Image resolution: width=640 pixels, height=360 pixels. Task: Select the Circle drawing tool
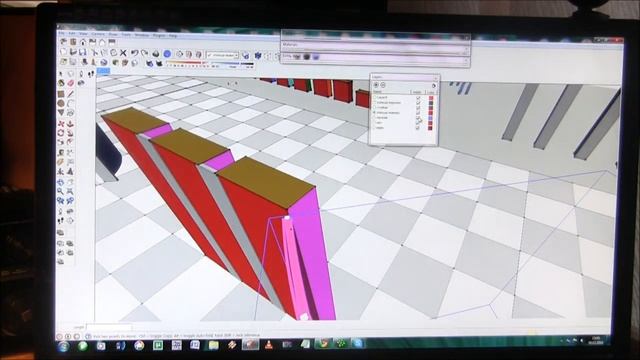[61, 103]
